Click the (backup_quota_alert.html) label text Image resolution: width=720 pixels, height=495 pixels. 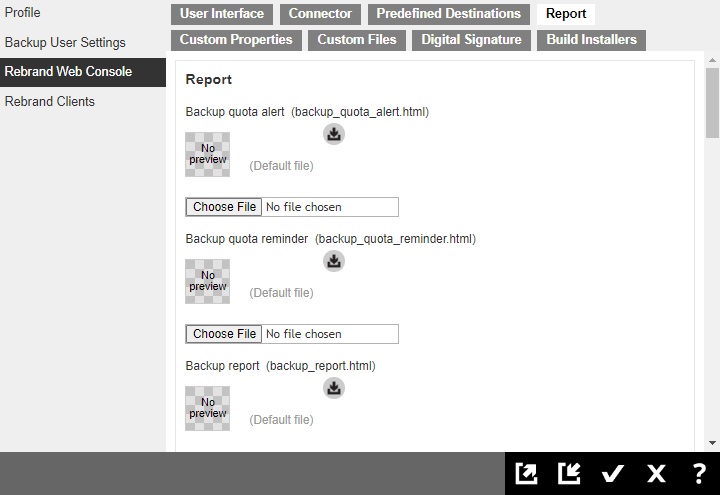click(360, 112)
